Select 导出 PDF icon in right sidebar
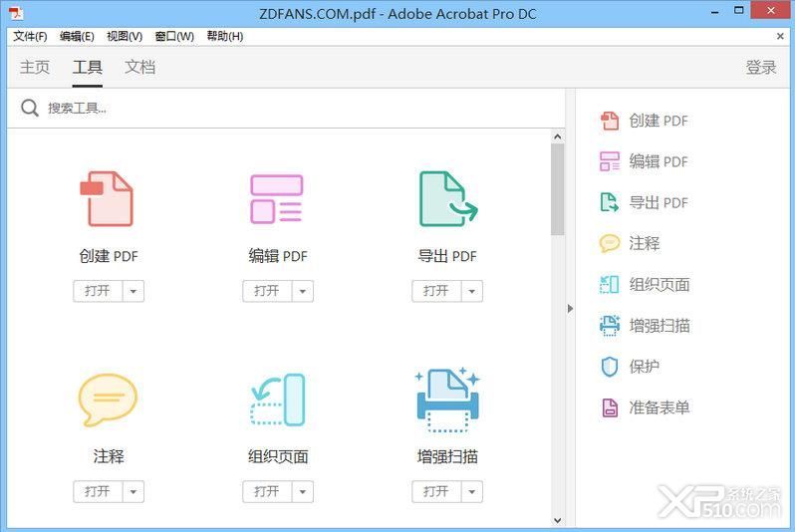Viewport: 795px width, 532px height. pos(610,202)
